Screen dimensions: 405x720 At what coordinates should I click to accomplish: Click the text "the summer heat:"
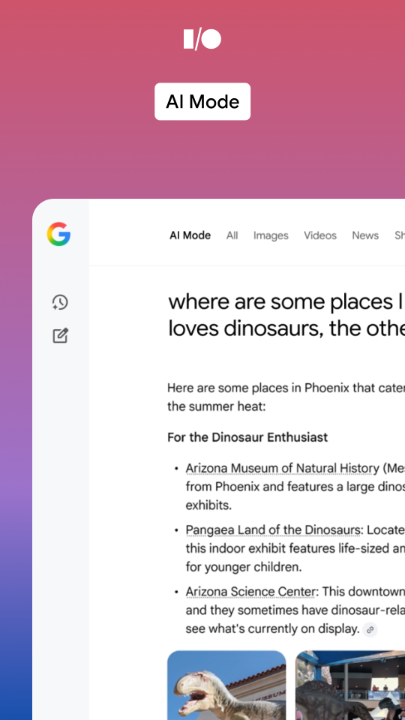tap(216, 407)
